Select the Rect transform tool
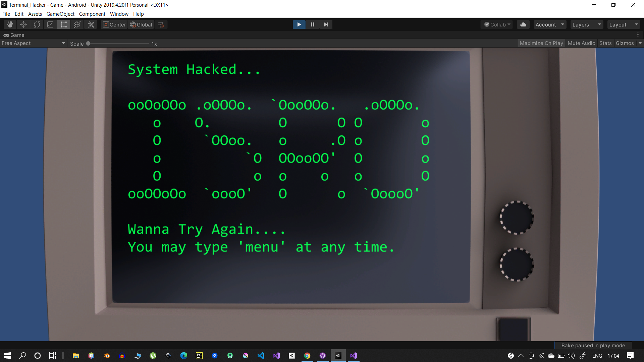 click(x=63, y=24)
